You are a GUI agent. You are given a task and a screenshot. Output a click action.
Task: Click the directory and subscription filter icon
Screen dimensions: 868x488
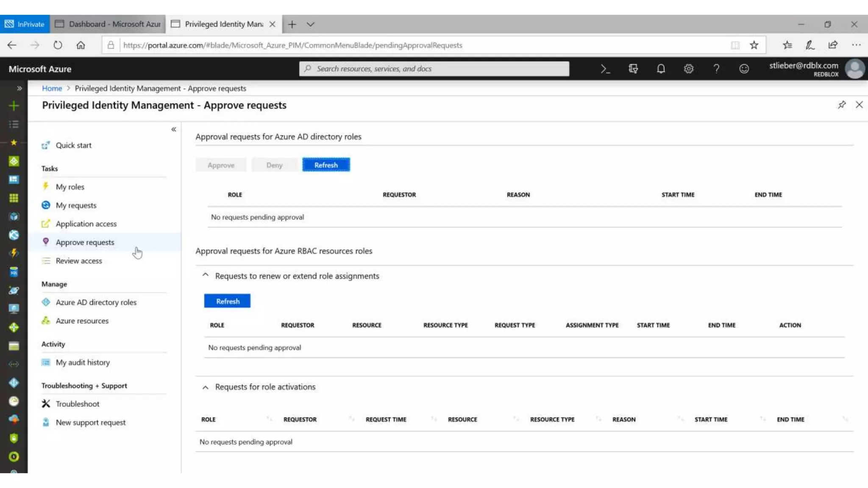pos(633,69)
